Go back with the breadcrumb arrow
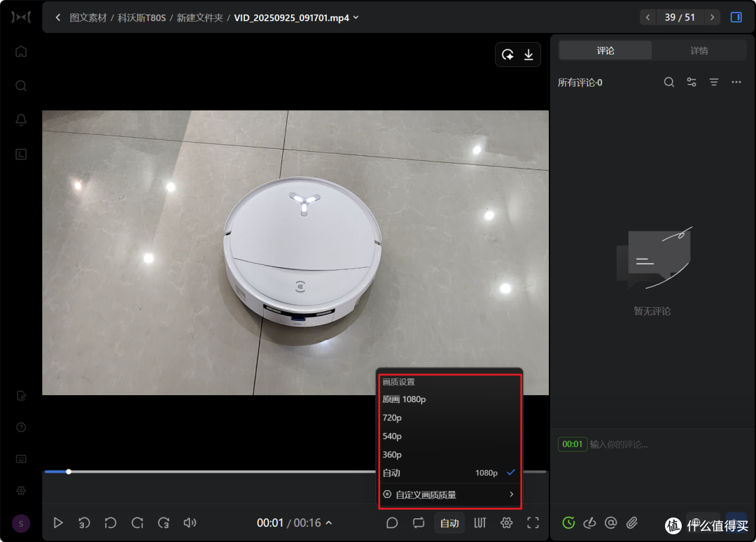Viewport: 756px width, 542px height. click(x=58, y=17)
